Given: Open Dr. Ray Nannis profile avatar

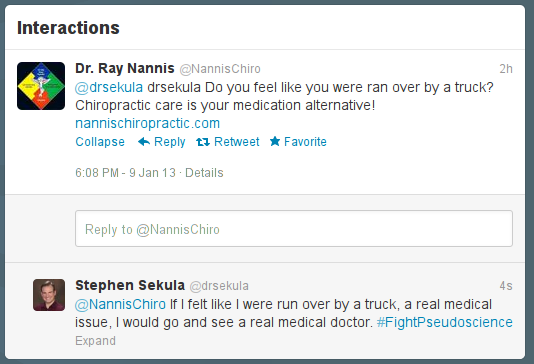Looking at the screenshot, I should coord(41,86).
